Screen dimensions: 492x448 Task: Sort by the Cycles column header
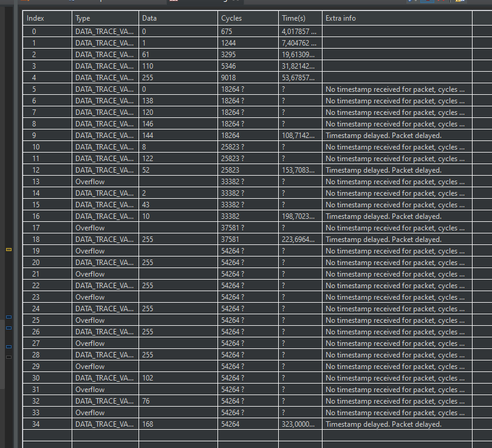248,18
